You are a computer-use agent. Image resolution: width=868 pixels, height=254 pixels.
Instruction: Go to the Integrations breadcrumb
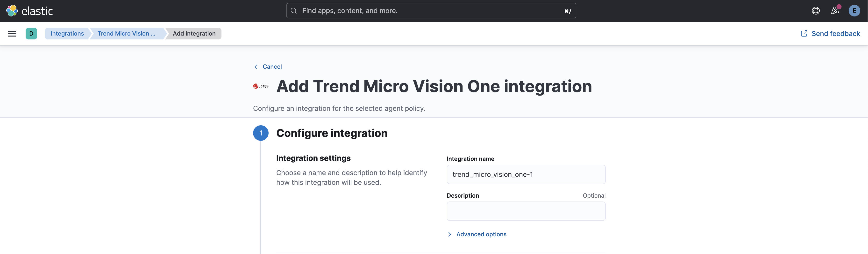[67, 34]
